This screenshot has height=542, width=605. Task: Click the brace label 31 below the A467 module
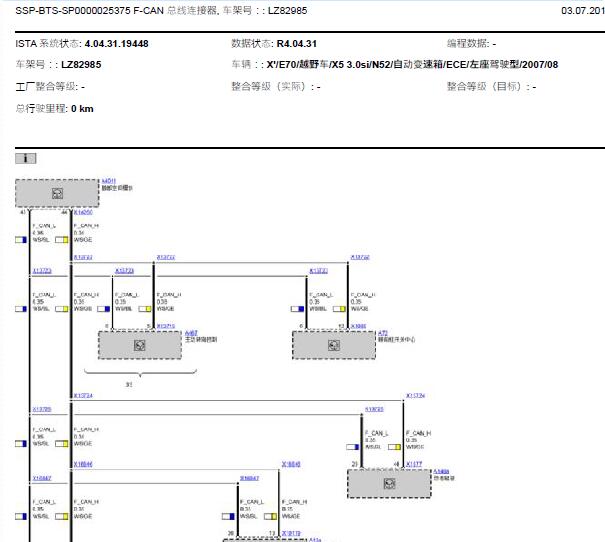[129, 385]
